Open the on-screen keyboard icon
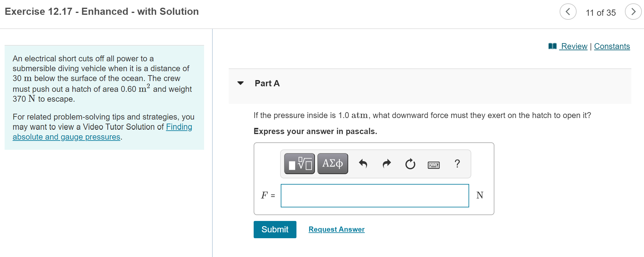The height and width of the screenshot is (257, 644). [x=433, y=165]
